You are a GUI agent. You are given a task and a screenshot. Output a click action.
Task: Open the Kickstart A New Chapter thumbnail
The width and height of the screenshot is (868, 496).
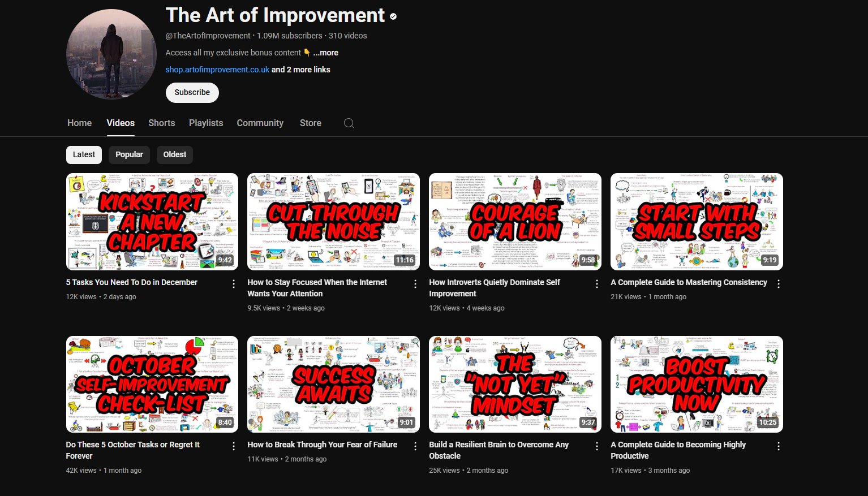(152, 222)
